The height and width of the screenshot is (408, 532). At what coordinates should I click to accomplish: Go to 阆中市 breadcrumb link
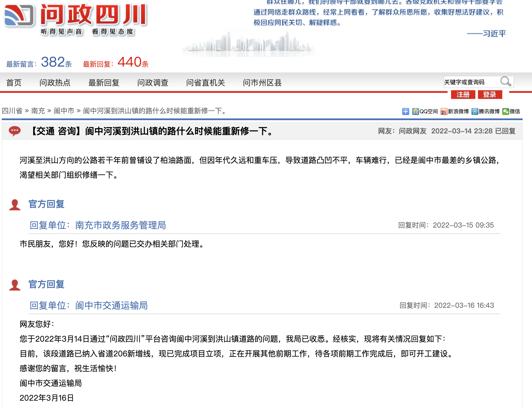(64, 111)
